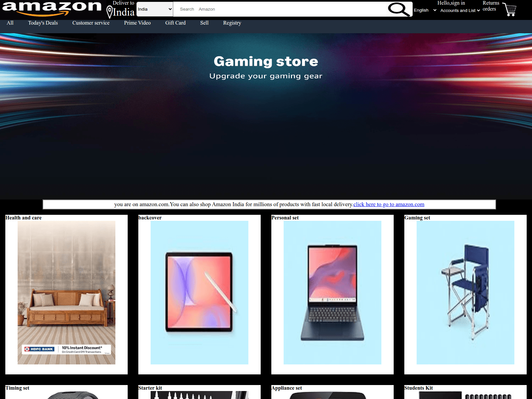The width and height of the screenshot is (532, 399).
Task: Click the search magnifier icon
Action: (398, 9)
